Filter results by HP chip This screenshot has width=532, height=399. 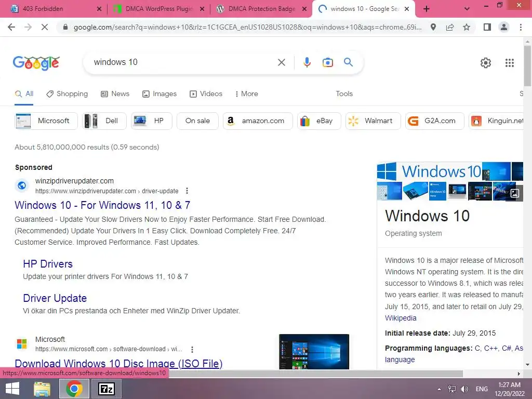pos(151,121)
